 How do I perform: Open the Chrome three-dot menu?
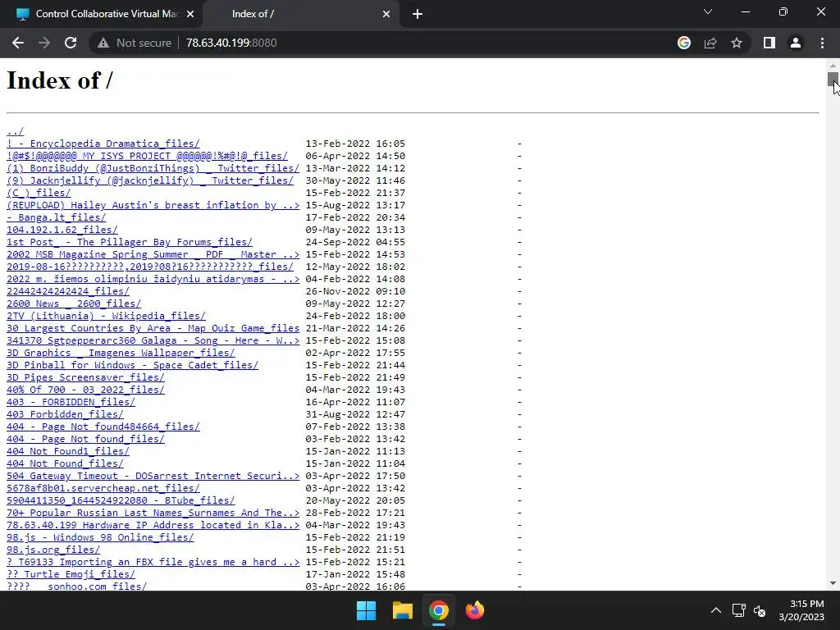(x=822, y=43)
